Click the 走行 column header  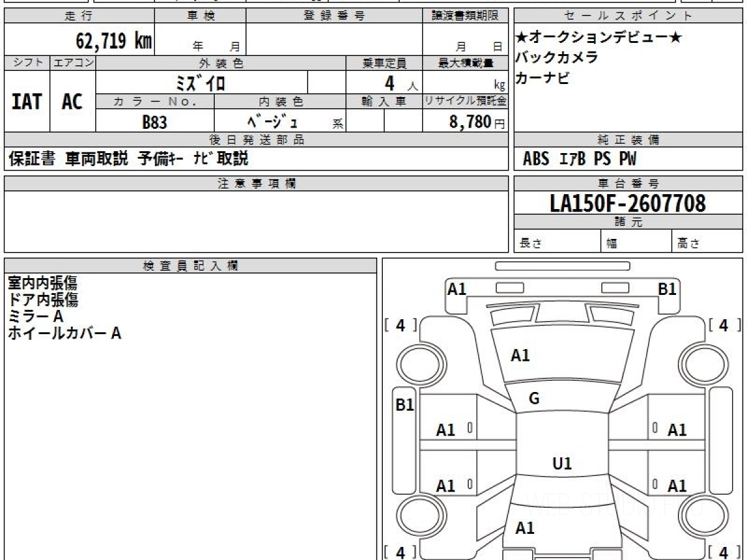[x=79, y=16]
